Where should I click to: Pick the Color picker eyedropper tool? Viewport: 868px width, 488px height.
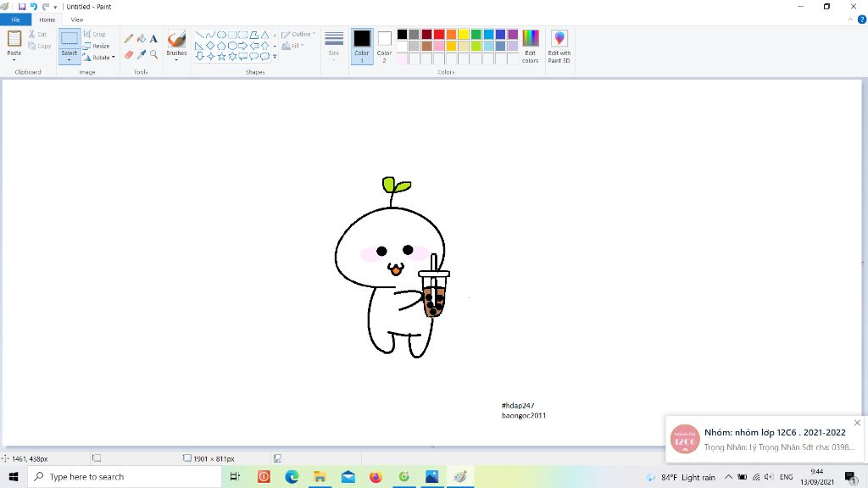142,54
